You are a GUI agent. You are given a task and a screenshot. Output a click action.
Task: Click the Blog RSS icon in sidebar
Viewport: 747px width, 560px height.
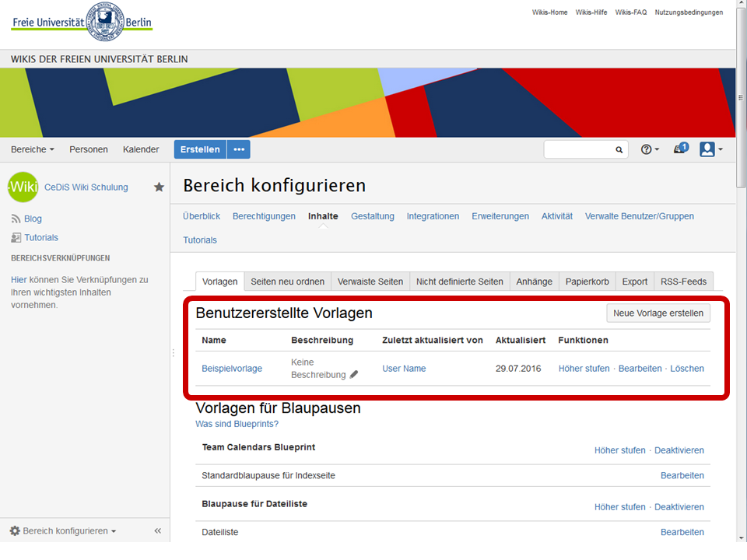[x=16, y=219]
